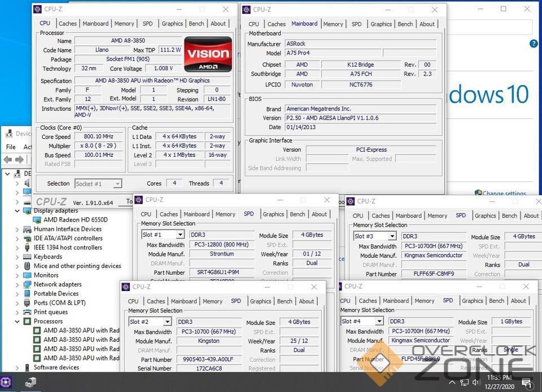Image resolution: width=542 pixels, height=392 pixels.
Task: Click the Device Manager forward arrow
Action: coord(19,159)
